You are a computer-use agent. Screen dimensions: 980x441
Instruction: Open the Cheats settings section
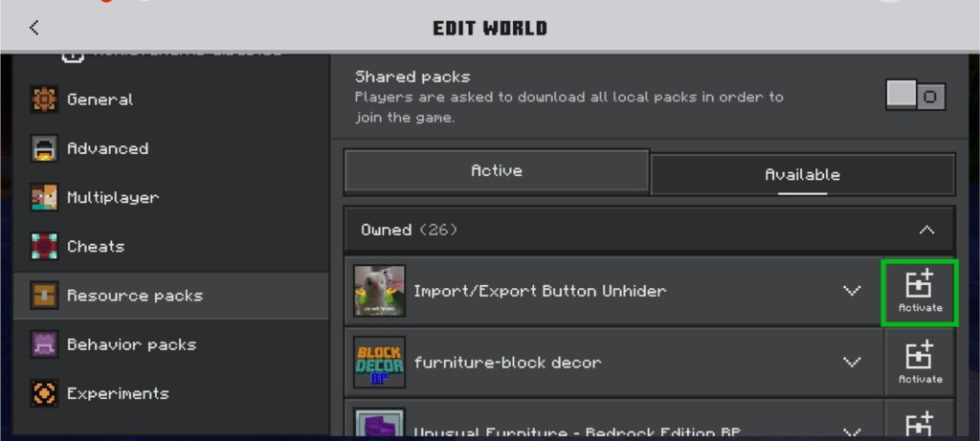pyautogui.click(x=170, y=246)
